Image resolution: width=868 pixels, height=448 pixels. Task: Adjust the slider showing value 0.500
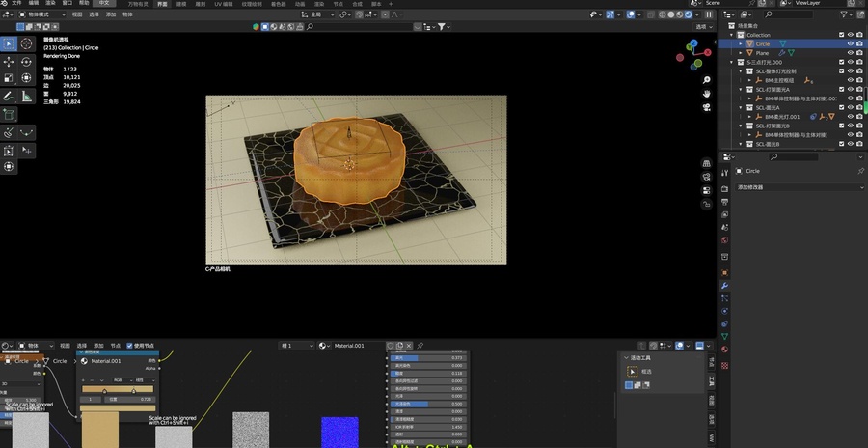(429, 405)
